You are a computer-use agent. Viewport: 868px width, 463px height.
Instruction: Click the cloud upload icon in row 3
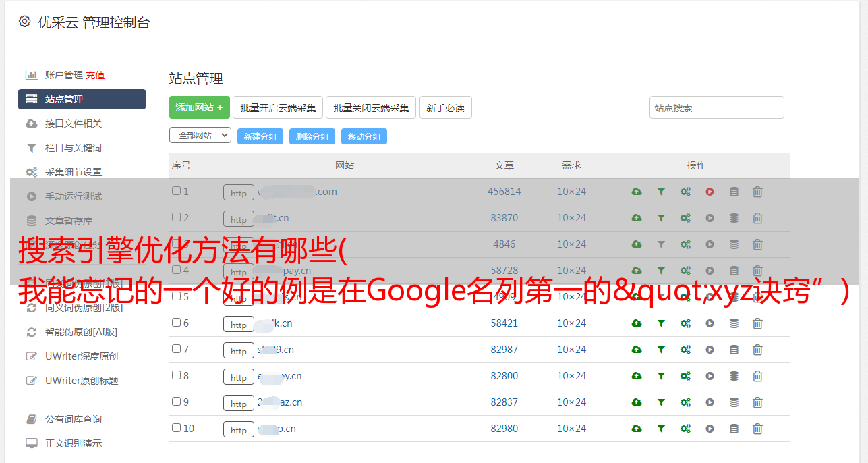click(637, 244)
